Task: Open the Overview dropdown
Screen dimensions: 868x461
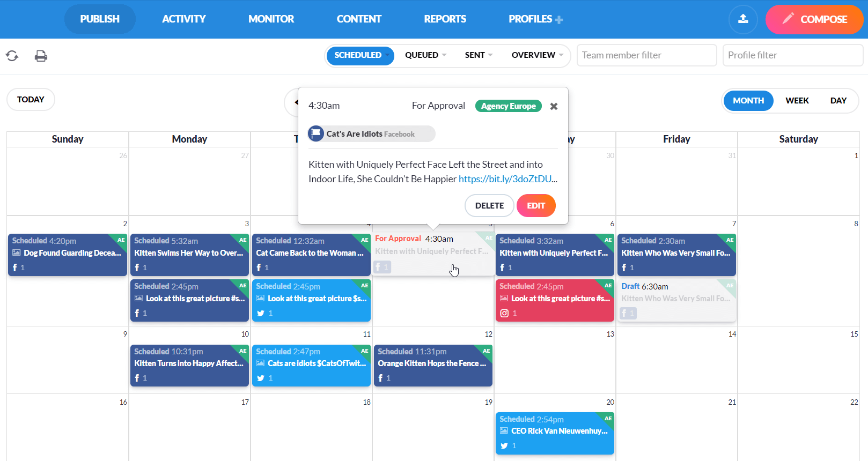Action: tap(537, 55)
